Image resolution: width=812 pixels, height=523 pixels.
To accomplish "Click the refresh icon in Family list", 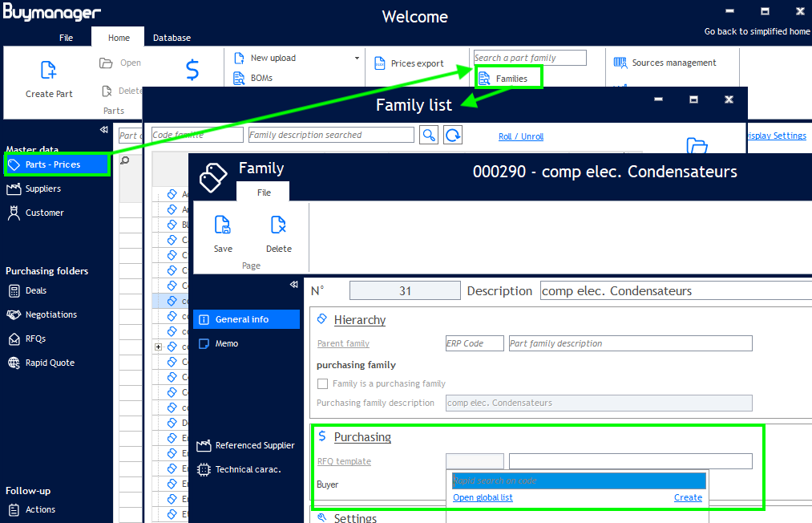I will point(453,136).
